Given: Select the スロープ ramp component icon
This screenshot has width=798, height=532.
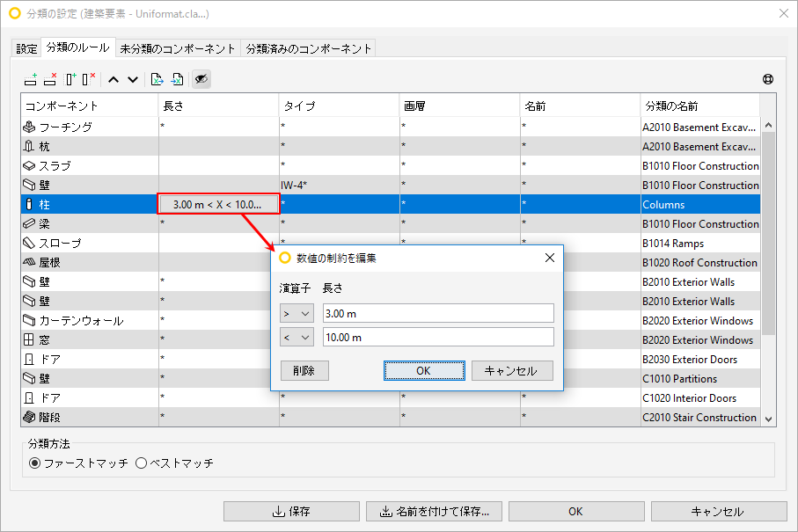Looking at the screenshot, I should (29, 243).
